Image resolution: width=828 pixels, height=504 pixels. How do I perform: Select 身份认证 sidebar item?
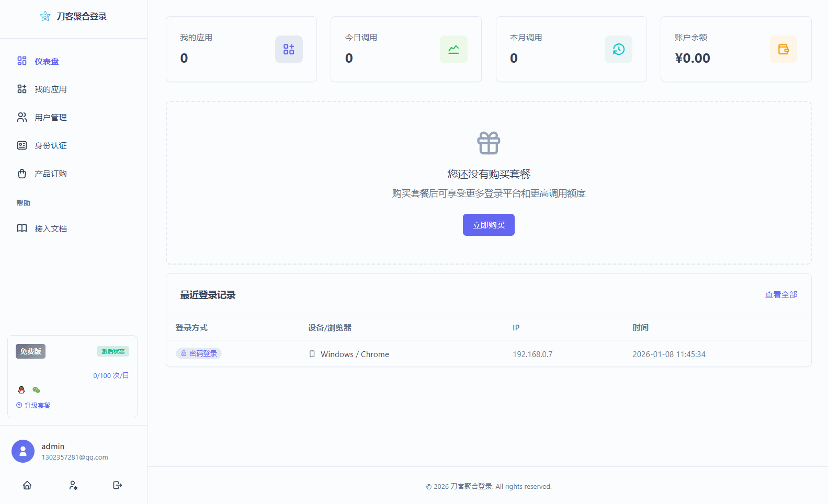(x=50, y=146)
